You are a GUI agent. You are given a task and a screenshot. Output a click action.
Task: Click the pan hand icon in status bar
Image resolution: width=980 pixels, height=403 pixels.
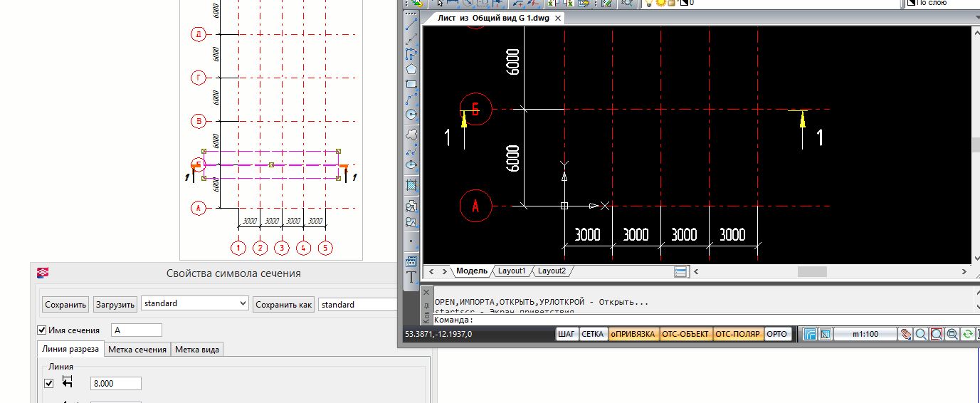click(905, 334)
